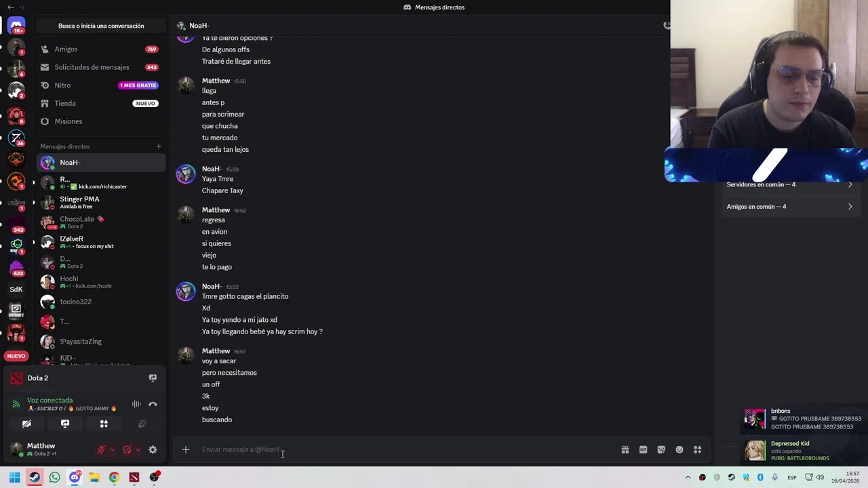The height and width of the screenshot is (488, 868).
Task: Click the Solicitudes de mensajes envelope icon
Action: click(x=45, y=67)
